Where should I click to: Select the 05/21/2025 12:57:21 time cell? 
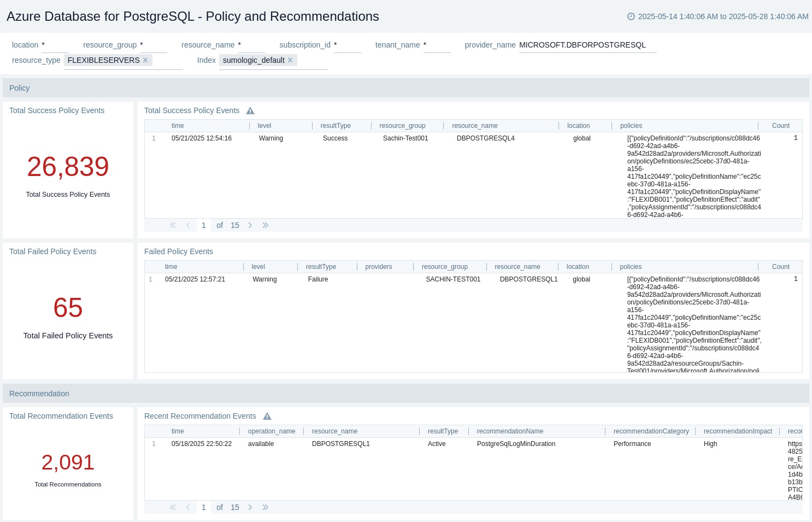pos(195,279)
